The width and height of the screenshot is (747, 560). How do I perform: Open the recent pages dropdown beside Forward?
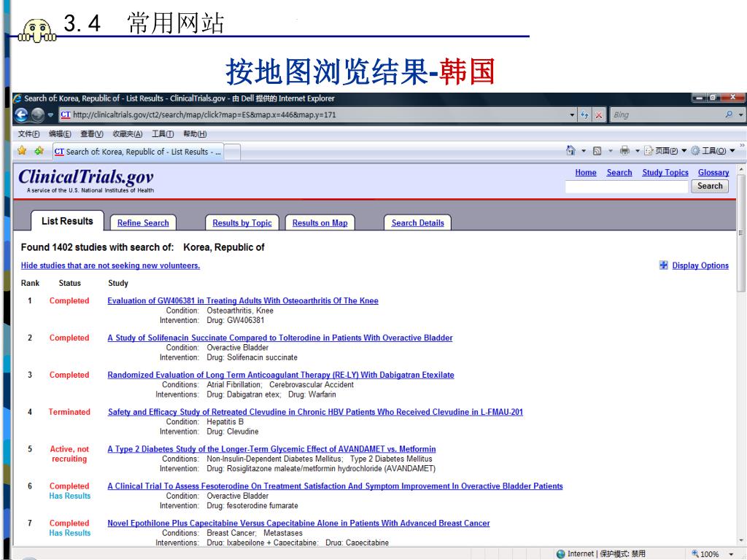(x=50, y=114)
